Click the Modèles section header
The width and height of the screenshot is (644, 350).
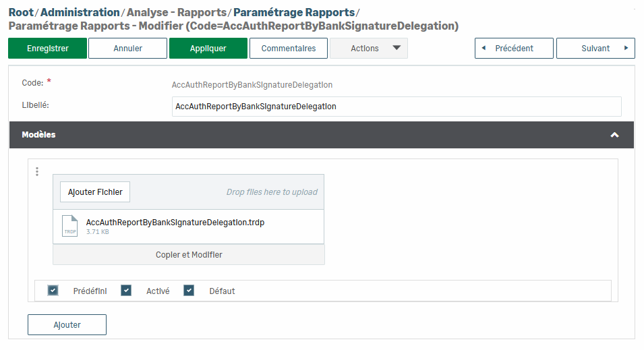(x=270, y=135)
